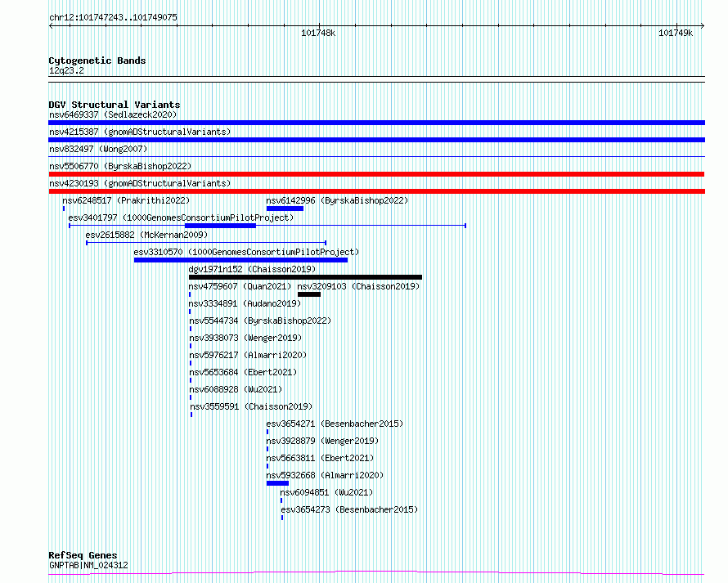Viewport: 728px width, 583px height.
Task: Open variant esv3401797 (1000GenomesConsortiumPilotProject) label
Action: (x=181, y=218)
